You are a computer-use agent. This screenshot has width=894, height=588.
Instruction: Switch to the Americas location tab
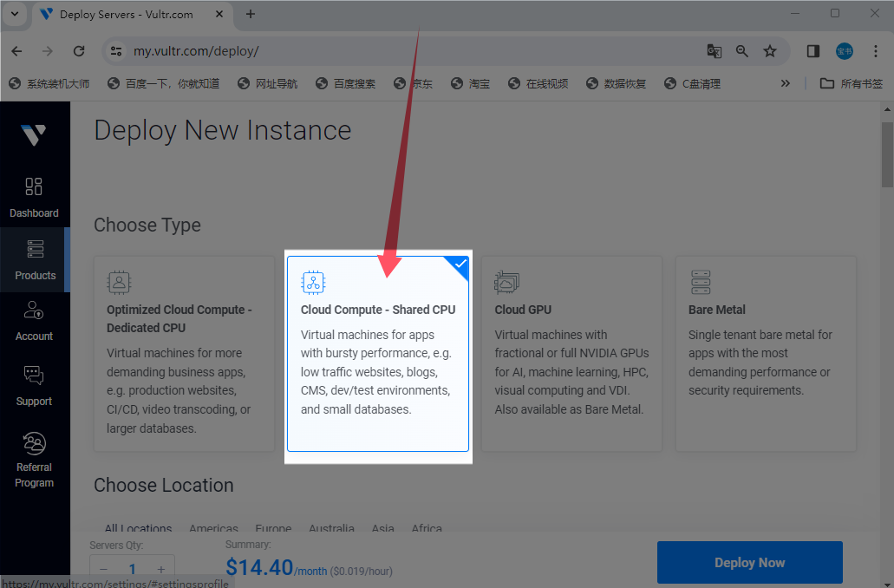(213, 528)
